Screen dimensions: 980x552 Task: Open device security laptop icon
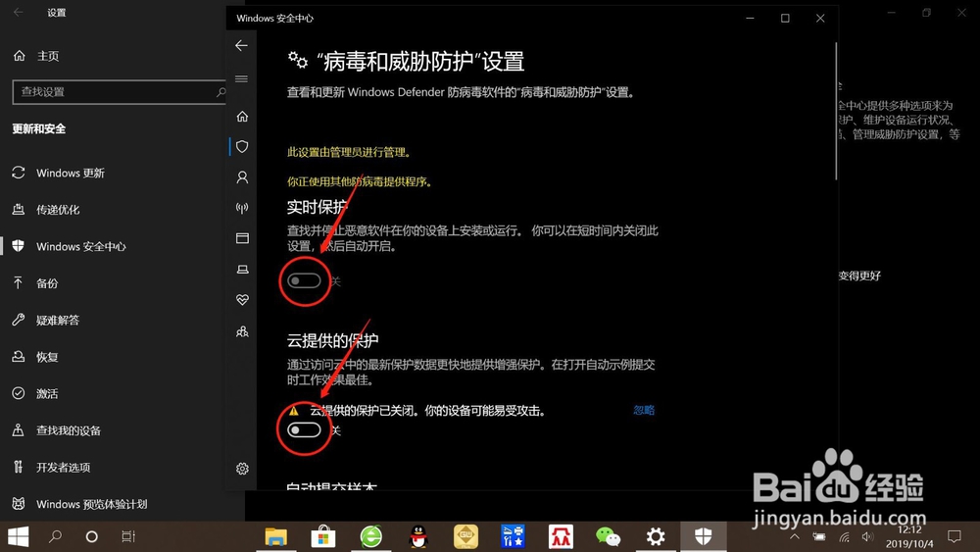click(x=242, y=270)
